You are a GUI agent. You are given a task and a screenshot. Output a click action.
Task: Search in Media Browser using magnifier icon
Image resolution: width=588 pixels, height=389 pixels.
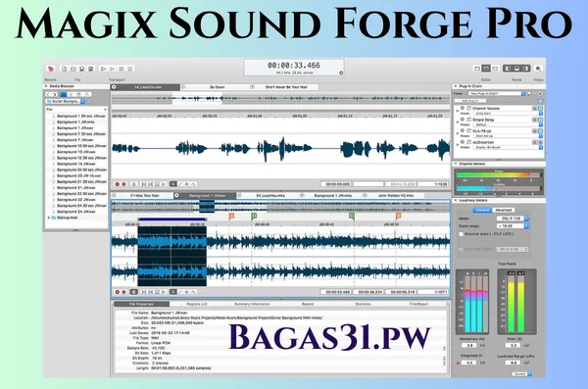pos(87,94)
